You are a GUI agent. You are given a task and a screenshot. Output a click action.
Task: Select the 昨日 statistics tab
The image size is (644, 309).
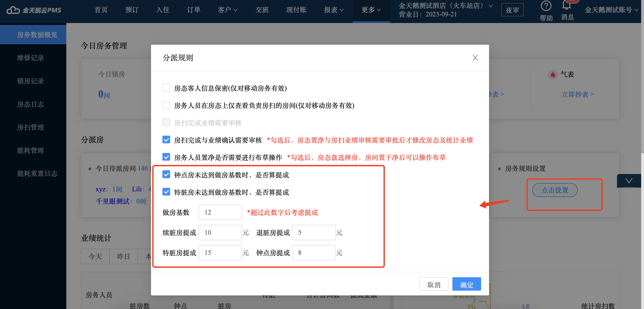click(124, 257)
